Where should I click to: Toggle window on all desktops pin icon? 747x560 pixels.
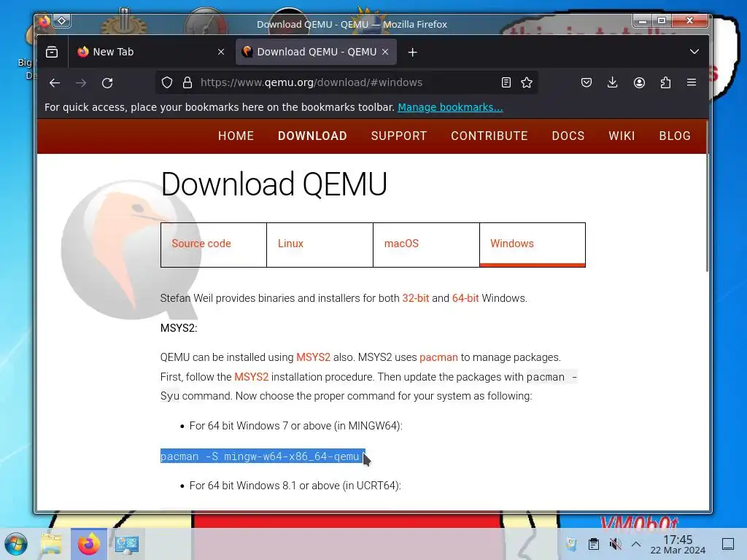pyautogui.click(x=62, y=21)
